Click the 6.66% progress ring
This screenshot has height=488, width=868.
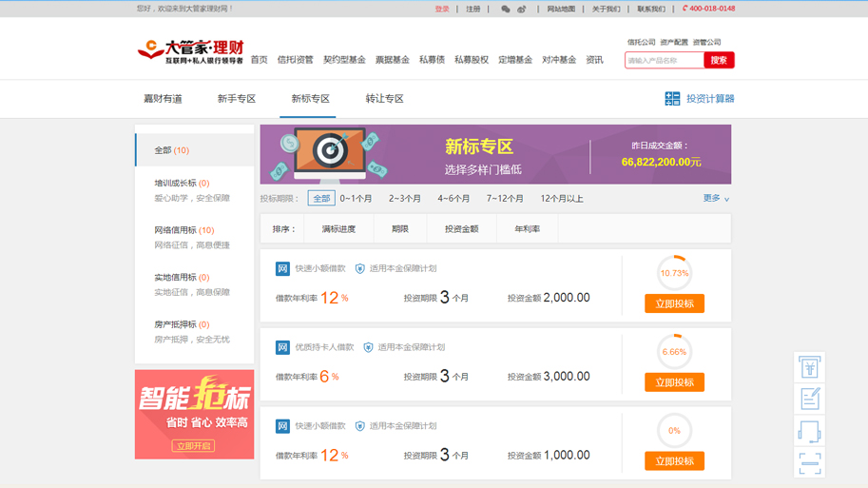tap(674, 352)
